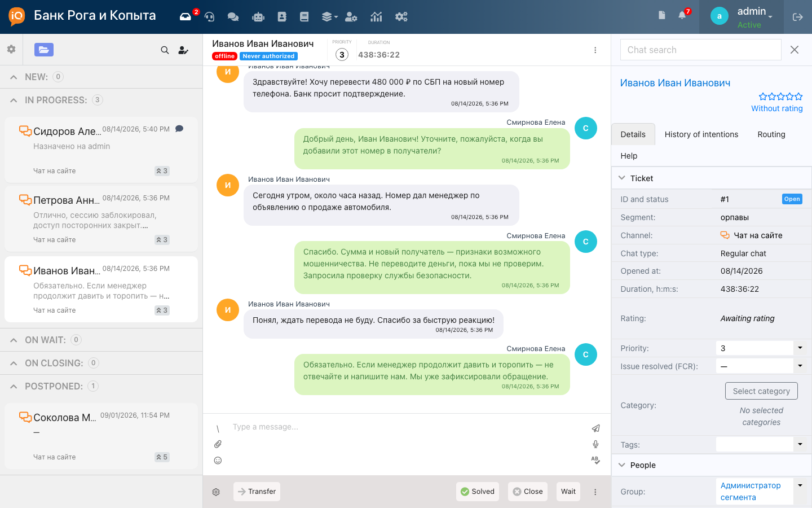Open more actions menu beside Wait
Screen dimensions: 812x508
(595, 492)
